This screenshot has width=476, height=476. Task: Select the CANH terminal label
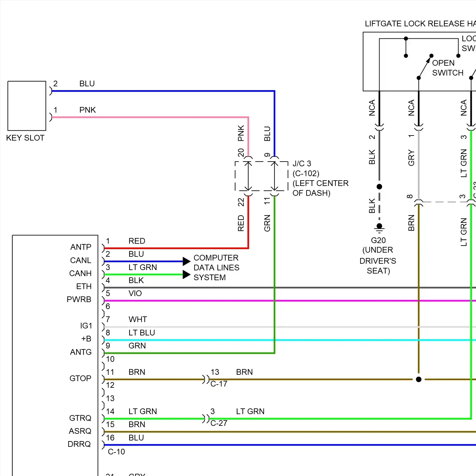[80, 273]
